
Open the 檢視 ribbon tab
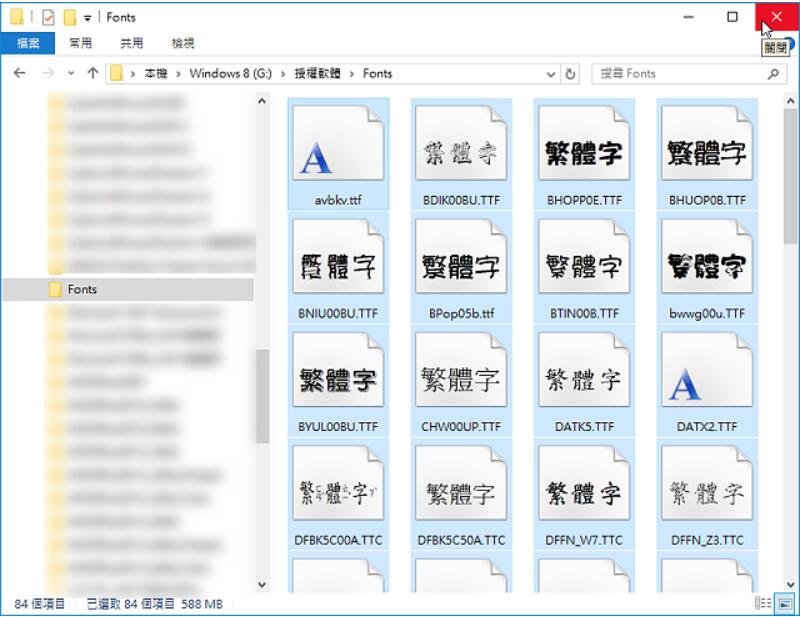click(x=183, y=43)
